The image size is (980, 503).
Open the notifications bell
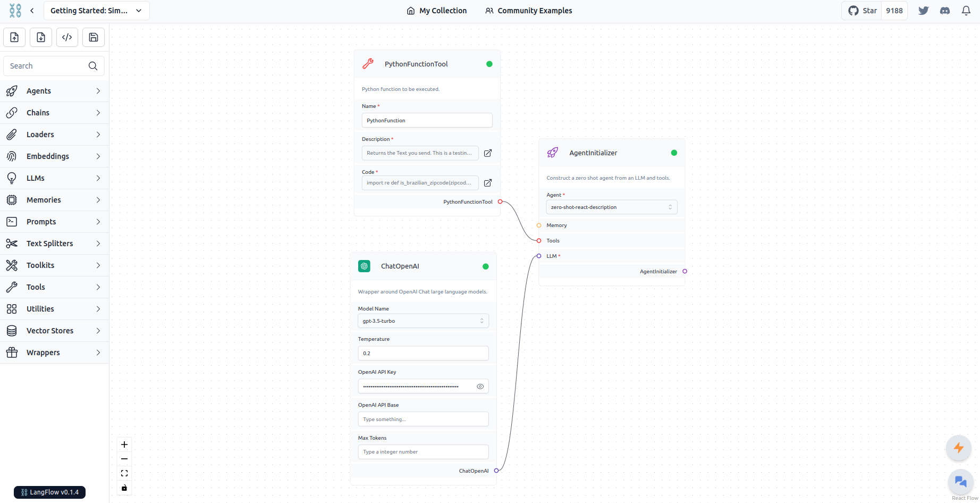coord(966,11)
